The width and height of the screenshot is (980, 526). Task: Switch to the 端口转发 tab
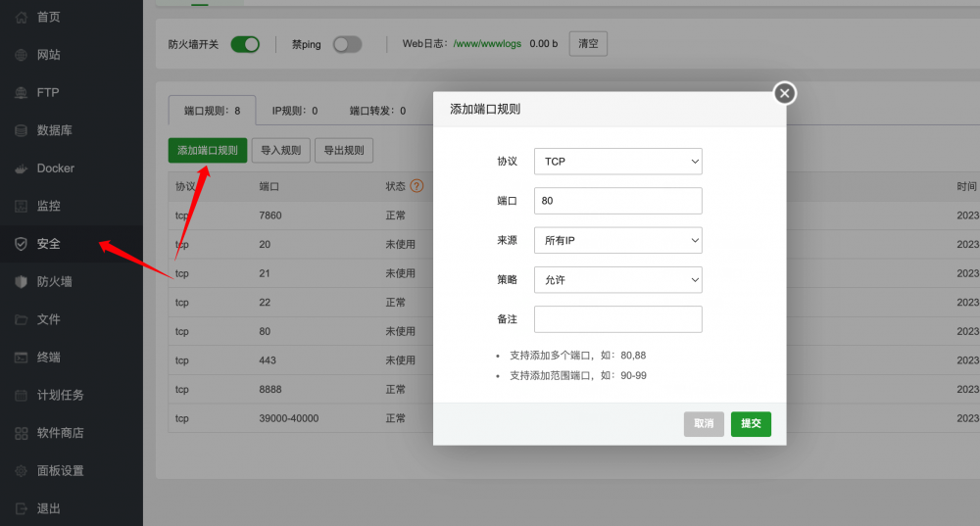tap(377, 111)
